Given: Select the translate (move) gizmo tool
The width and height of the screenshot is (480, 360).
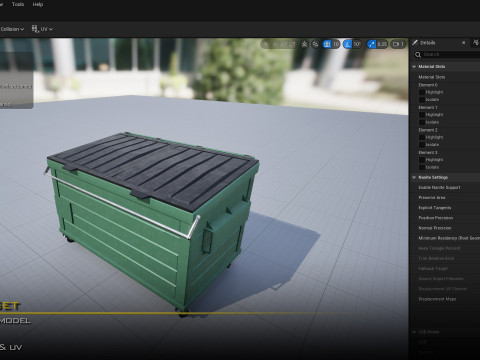Looking at the screenshot, I should click(x=275, y=44).
